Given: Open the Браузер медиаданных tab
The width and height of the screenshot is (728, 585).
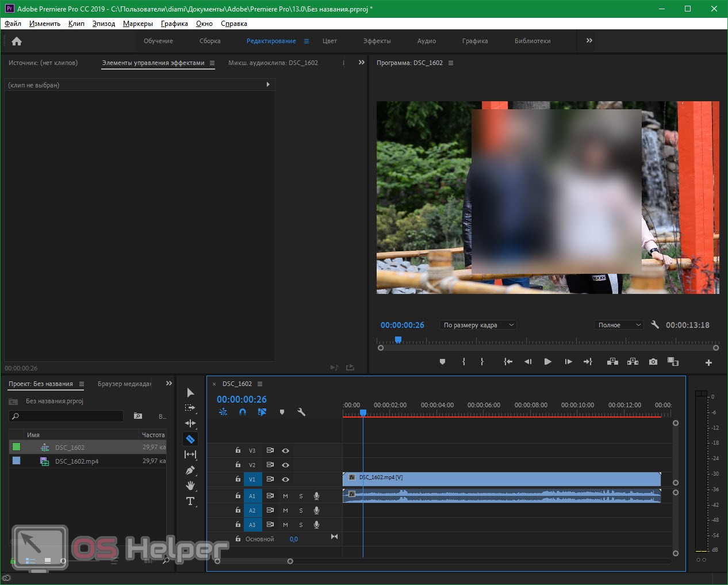Looking at the screenshot, I should coord(124,384).
